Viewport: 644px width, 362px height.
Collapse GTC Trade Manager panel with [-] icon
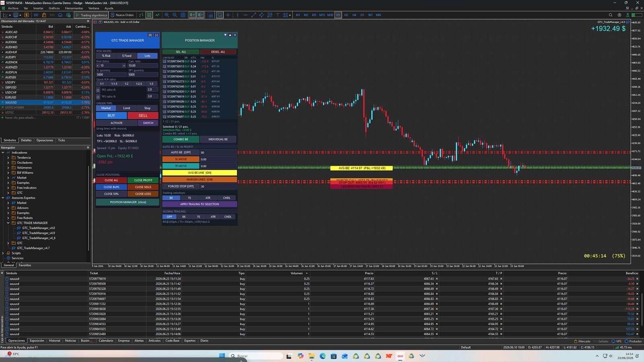pyautogui.click(x=157, y=35)
